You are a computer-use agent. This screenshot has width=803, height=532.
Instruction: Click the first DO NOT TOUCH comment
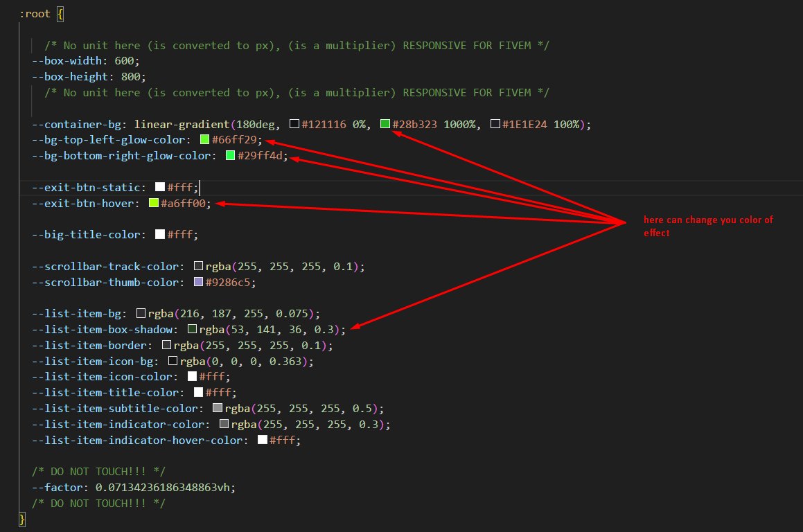coord(98,472)
